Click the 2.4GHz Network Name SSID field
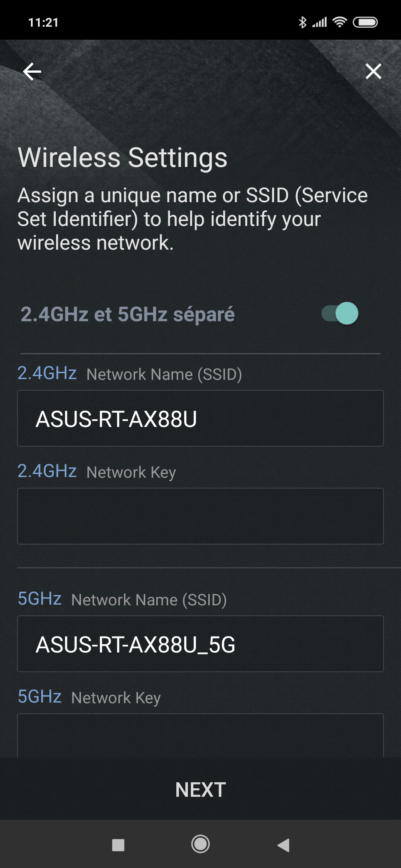 click(x=200, y=418)
